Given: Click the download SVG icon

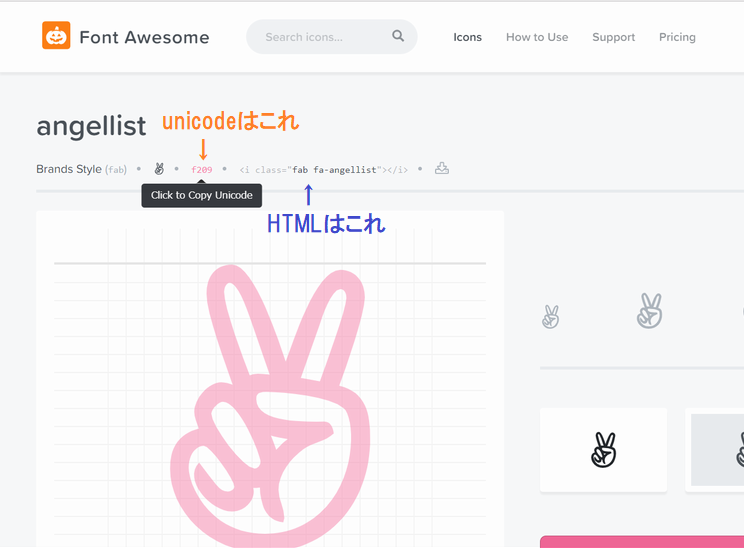Looking at the screenshot, I should [442, 168].
